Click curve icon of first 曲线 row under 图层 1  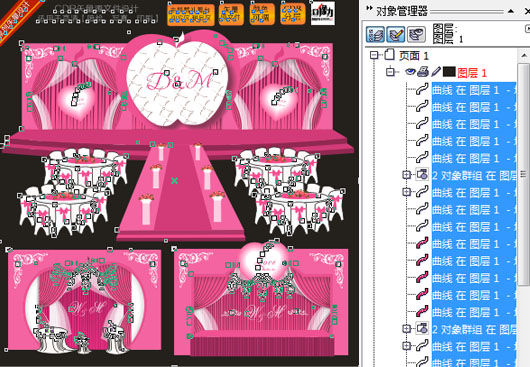pyautogui.click(x=422, y=89)
